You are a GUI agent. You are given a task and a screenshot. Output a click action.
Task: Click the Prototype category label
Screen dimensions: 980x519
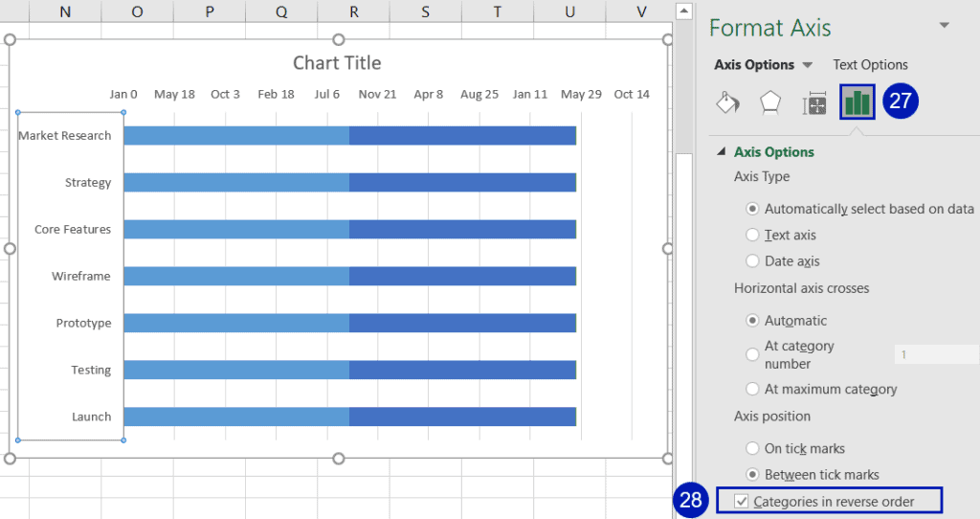click(84, 324)
